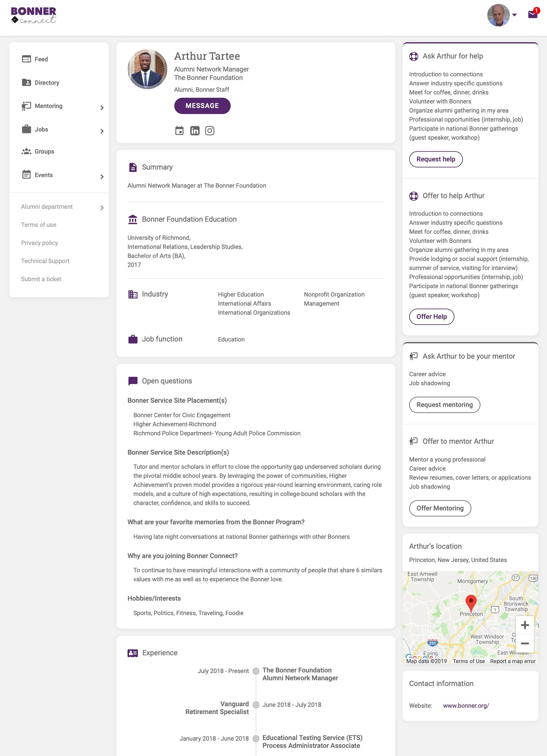
Task: Open Privacy policy link
Action: 39,243
